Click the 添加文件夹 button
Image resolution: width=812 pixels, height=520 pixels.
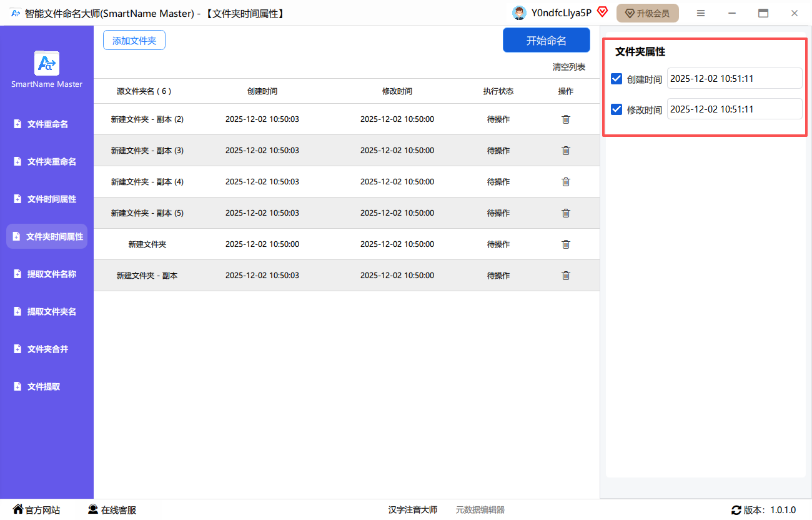click(x=134, y=41)
